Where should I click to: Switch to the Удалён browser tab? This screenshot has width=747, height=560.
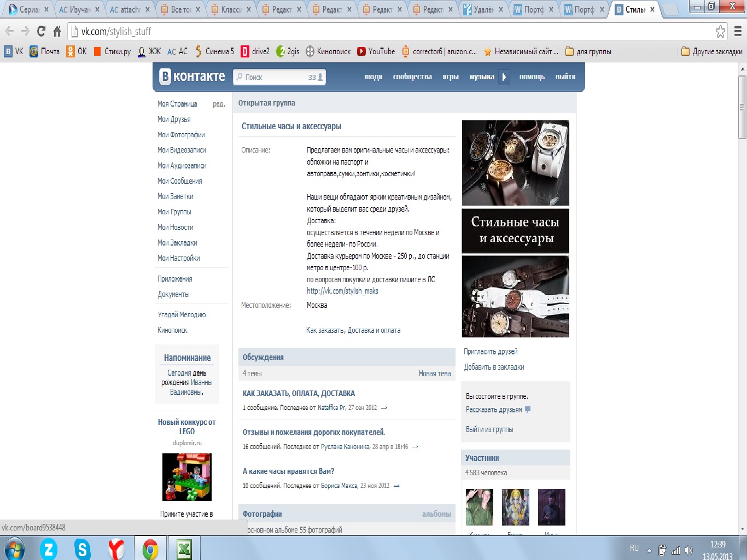point(482,9)
